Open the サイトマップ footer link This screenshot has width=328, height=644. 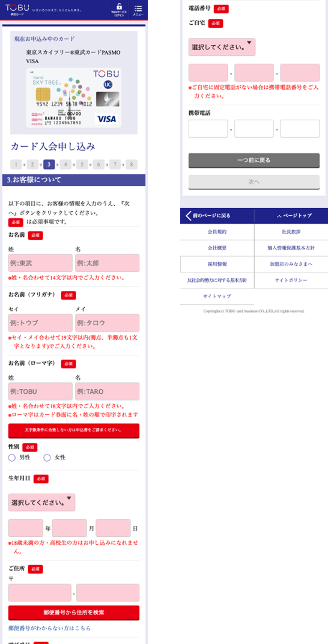click(217, 296)
